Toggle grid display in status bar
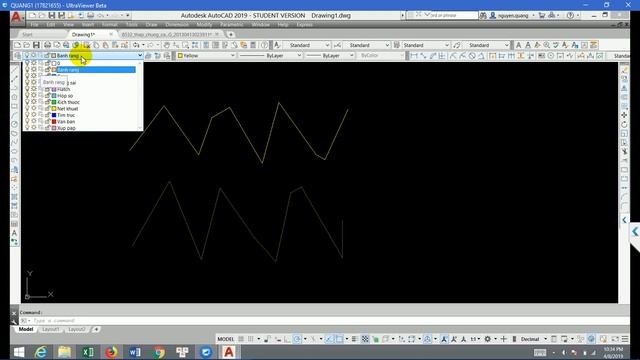This screenshot has width=640, height=360. pyautogui.click(x=241, y=339)
